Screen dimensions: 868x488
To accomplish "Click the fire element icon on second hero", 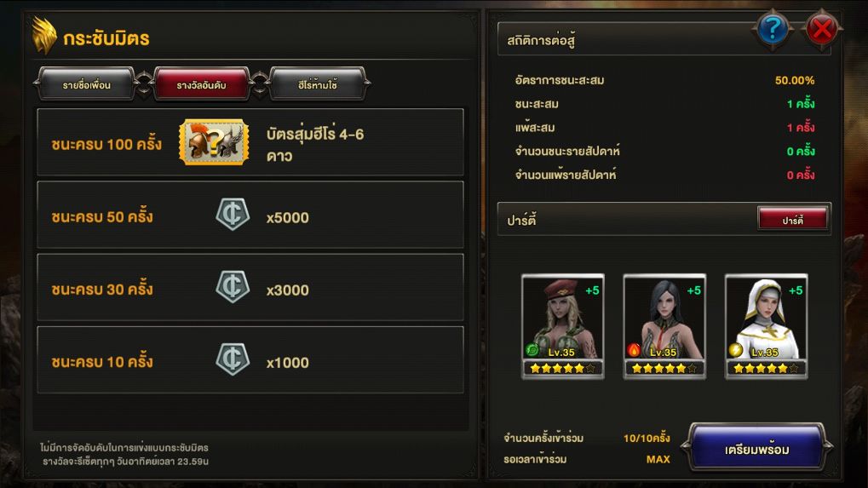I will tap(634, 350).
